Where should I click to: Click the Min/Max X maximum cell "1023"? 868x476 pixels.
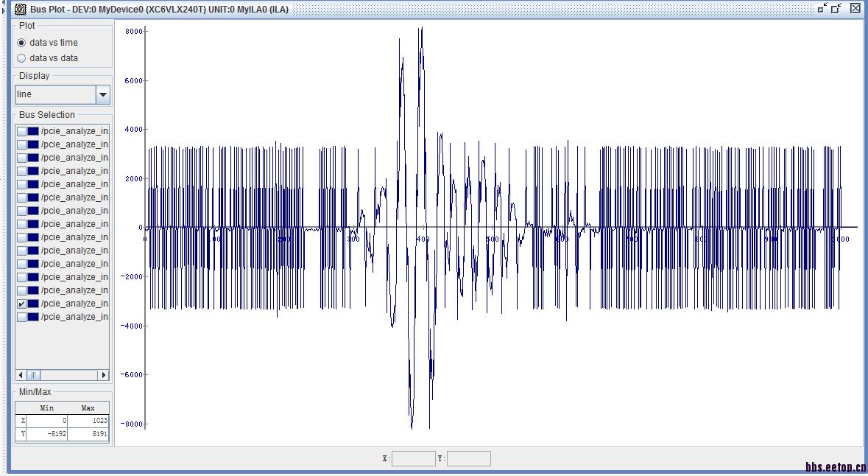pos(88,421)
